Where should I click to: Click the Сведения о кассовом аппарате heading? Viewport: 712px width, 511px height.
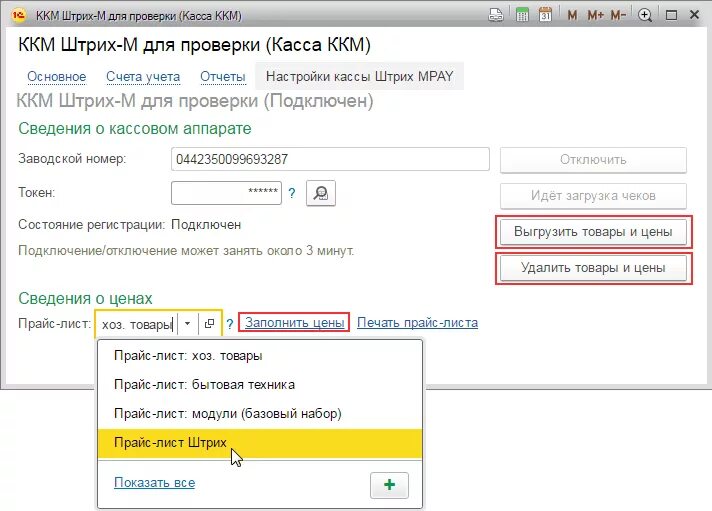(134, 129)
